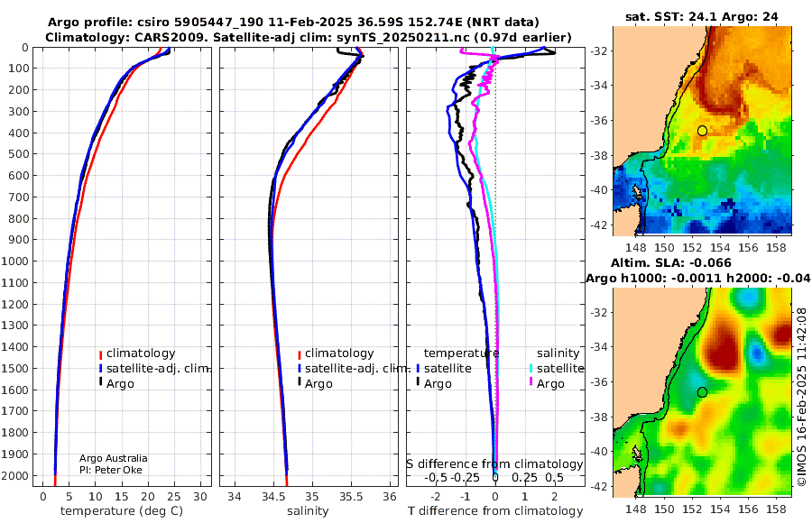Click the 'PI: Peter Oke' text
Image resolution: width=812 pixels, height=523 pixels.
[x=111, y=470]
